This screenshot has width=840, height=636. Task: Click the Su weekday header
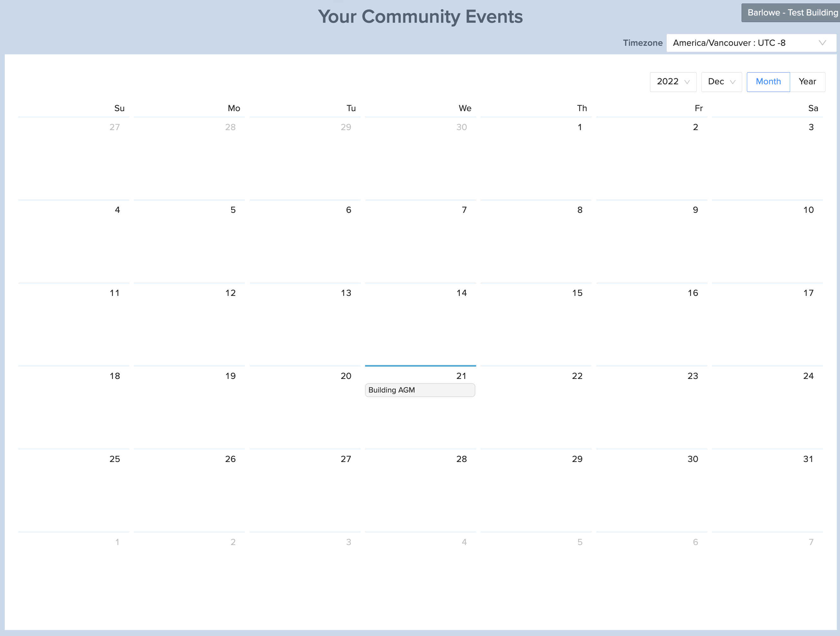pyautogui.click(x=119, y=108)
